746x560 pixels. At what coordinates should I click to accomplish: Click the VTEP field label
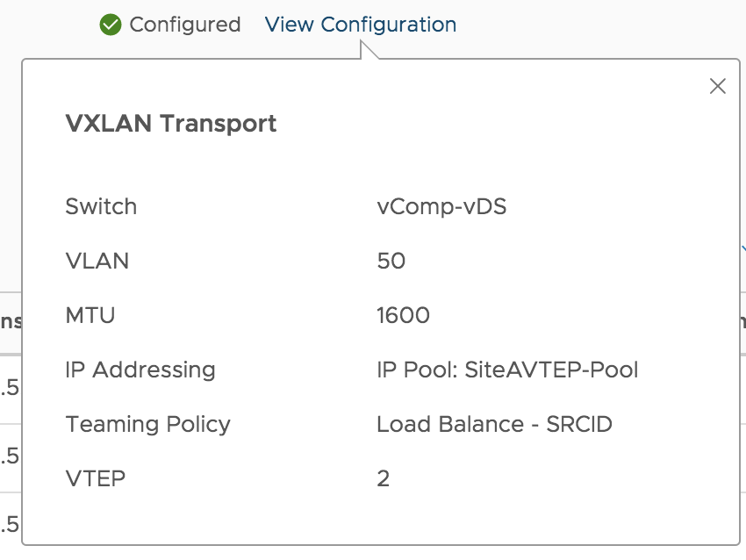95,478
